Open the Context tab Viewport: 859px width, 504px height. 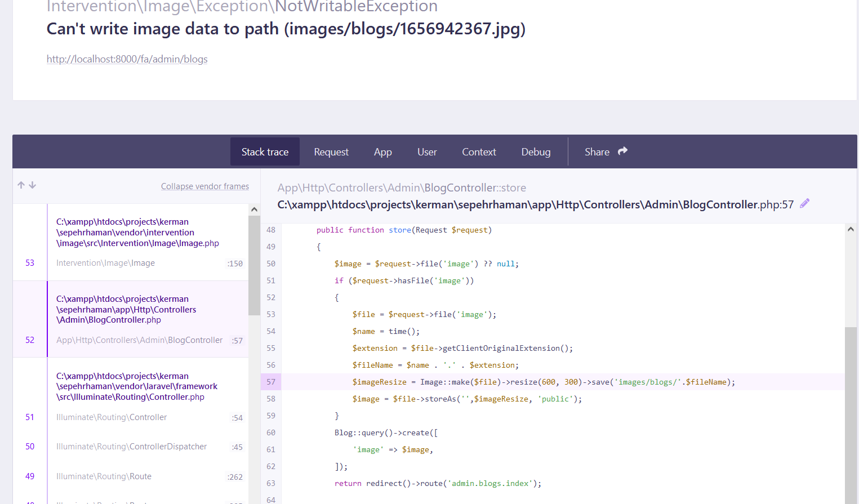(479, 151)
